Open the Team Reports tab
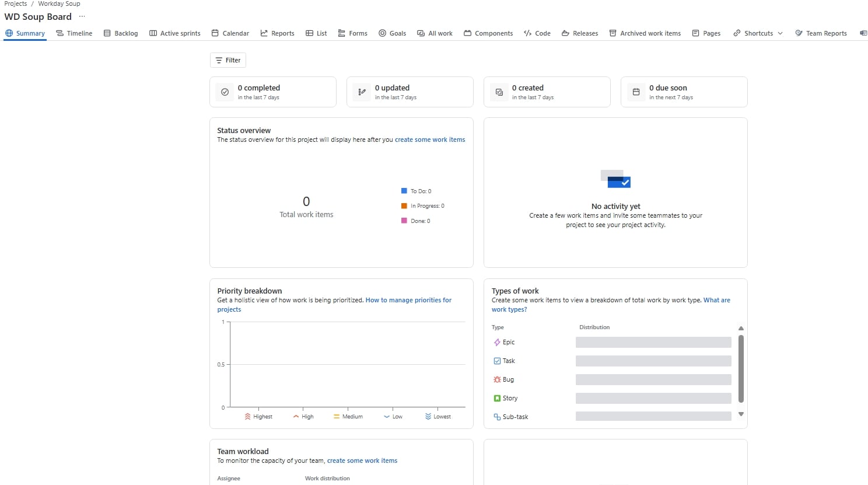 click(x=821, y=33)
